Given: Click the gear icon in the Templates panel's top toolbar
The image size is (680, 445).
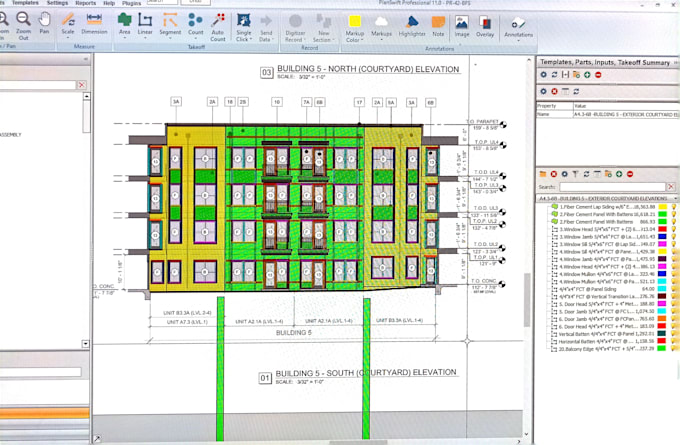Looking at the screenshot, I should tap(543, 75).
